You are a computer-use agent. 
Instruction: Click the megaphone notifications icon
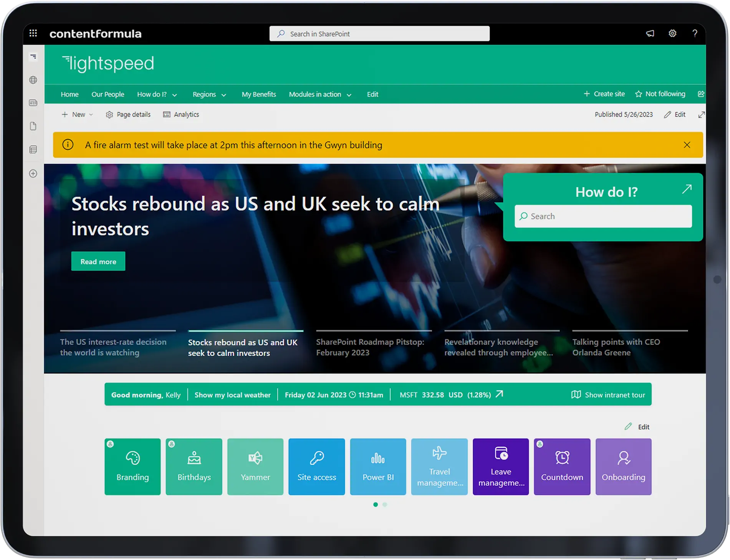click(x=650, y=33)
